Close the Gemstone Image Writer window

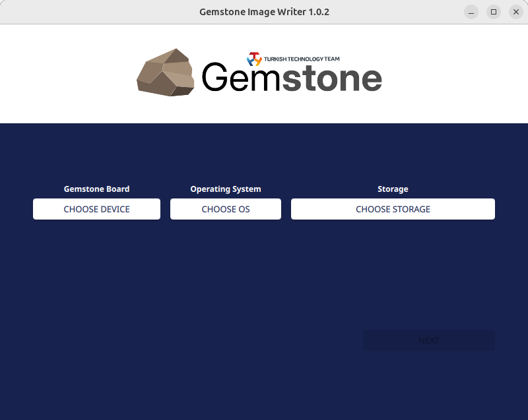(x=516, y=12)
